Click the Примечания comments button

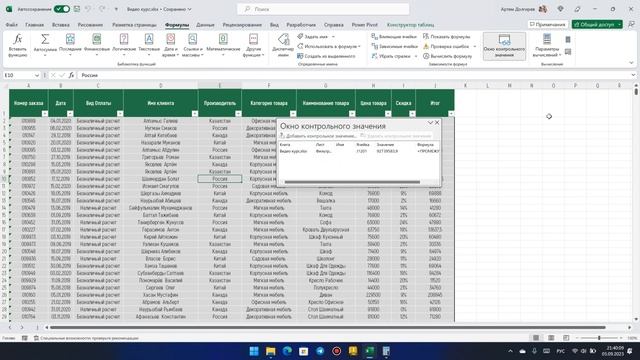coord(548,24)
